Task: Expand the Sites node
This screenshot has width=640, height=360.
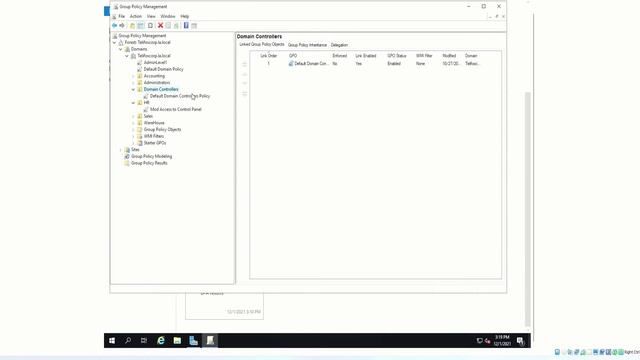Action: pos(121,150)
